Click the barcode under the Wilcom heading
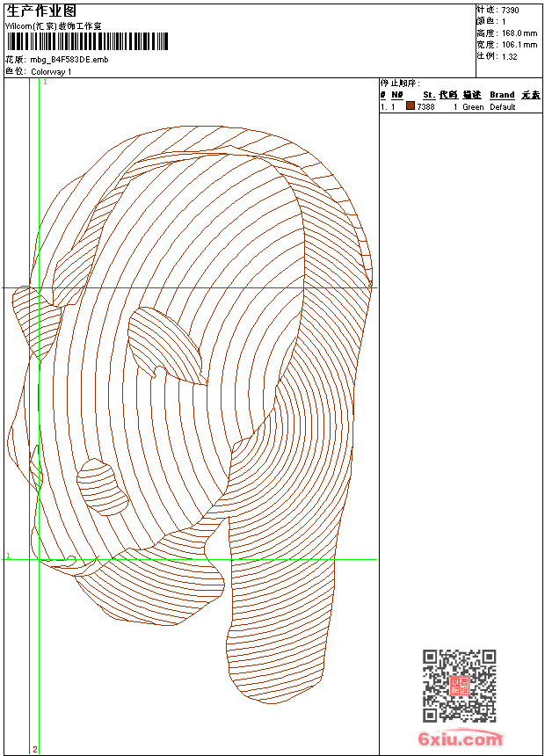The image size is (545, 756). coord(86,41)
